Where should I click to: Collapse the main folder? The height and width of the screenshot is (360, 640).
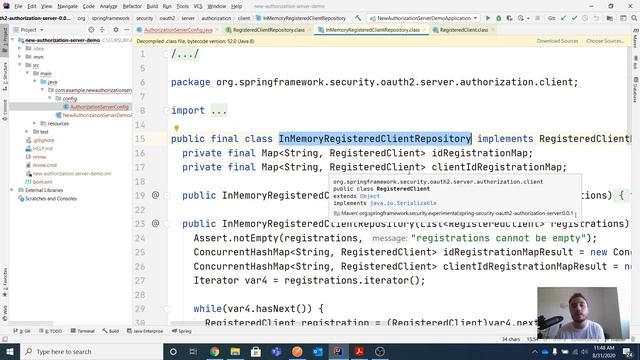tap(27, 73)
